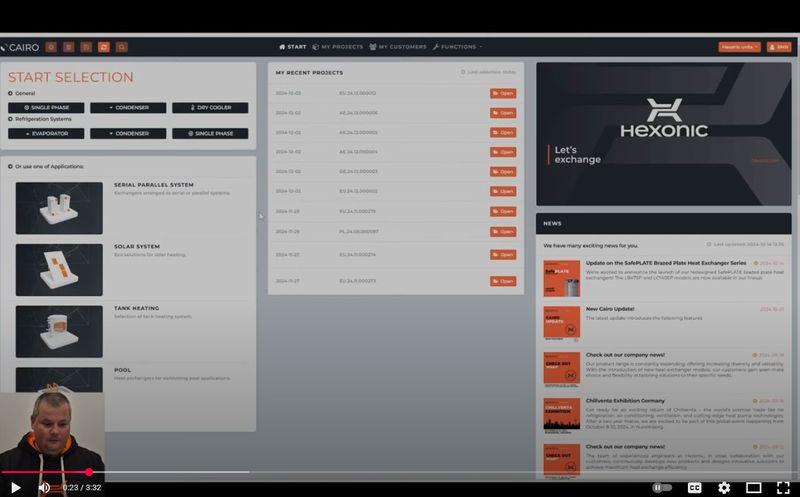Open the video settings gear

(724, 488)
